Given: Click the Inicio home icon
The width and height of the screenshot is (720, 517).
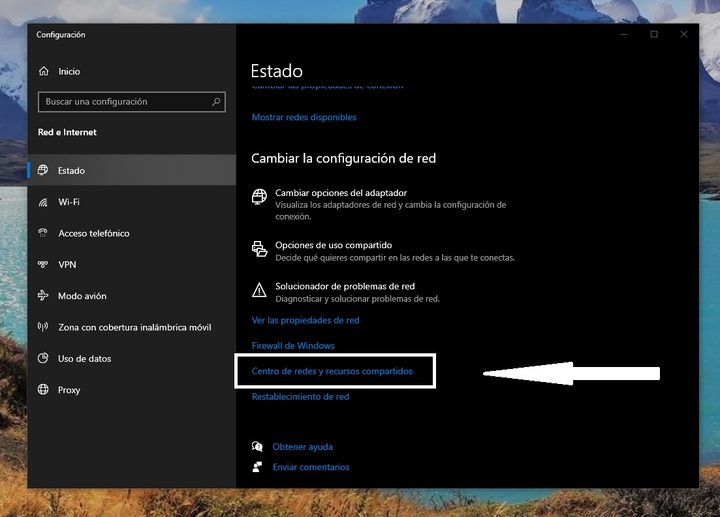Looking at the screenshot, I should tap(43, 72).
